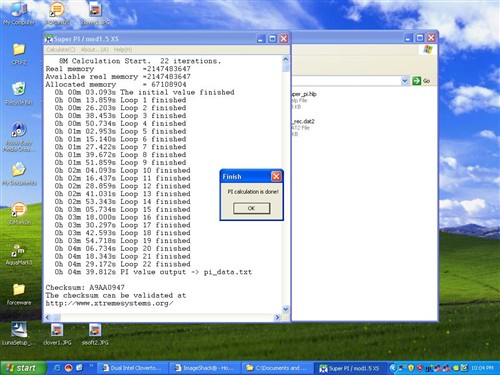
Task: Select the _rec.dat2 file in Explorer
Action: (x=303, y=127)
